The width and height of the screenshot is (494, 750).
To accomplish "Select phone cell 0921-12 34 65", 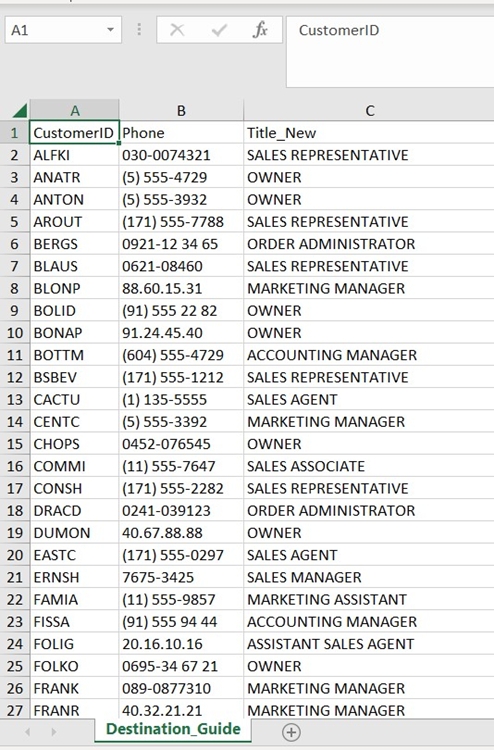I will [181, 244].
